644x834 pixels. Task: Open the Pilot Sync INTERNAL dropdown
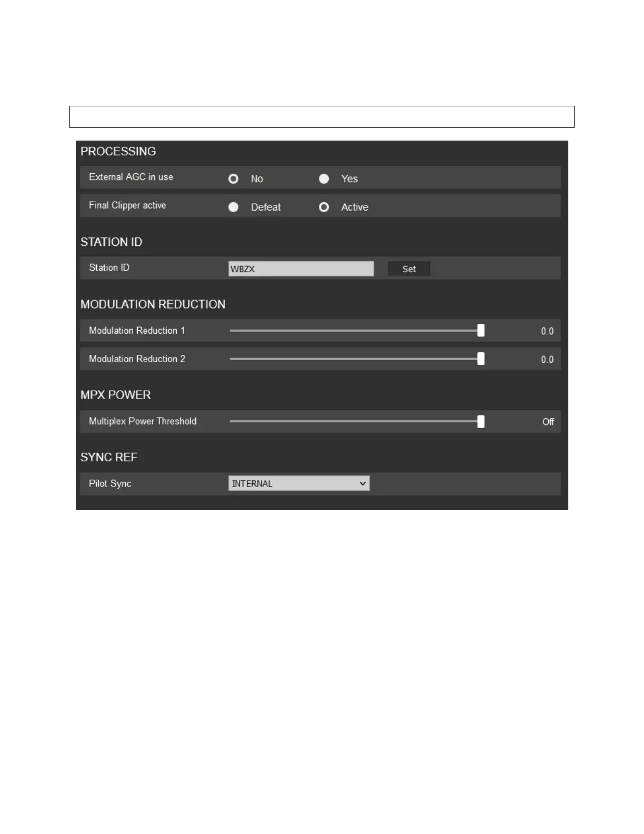(x=299, y=483)
